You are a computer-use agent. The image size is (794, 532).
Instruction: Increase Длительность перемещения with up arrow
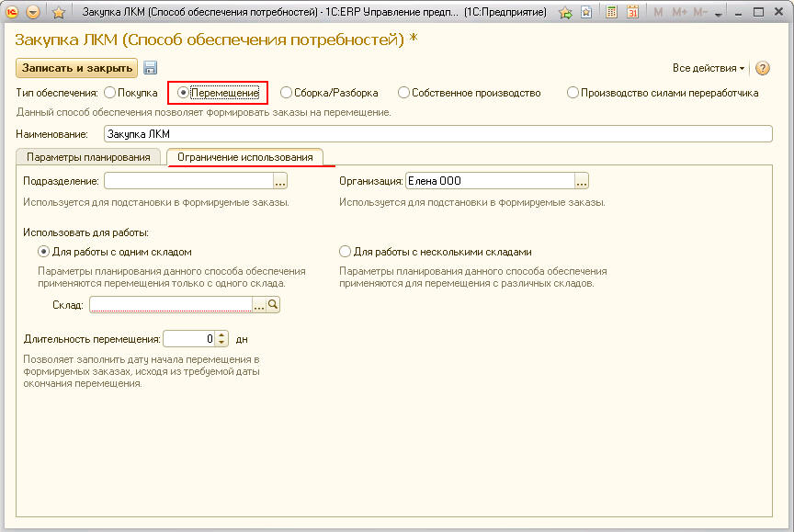click(x=221, y=335)
